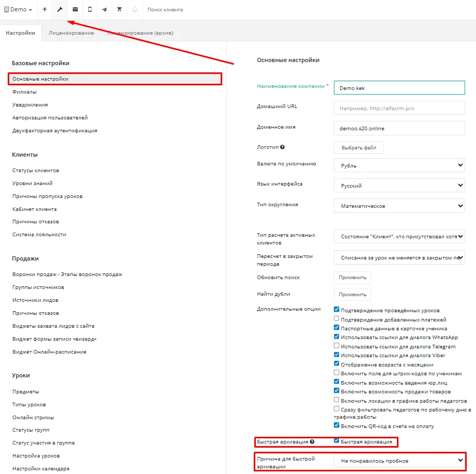
Task: Open Причины пропуска уроков section
Action: tap(48, 196)
